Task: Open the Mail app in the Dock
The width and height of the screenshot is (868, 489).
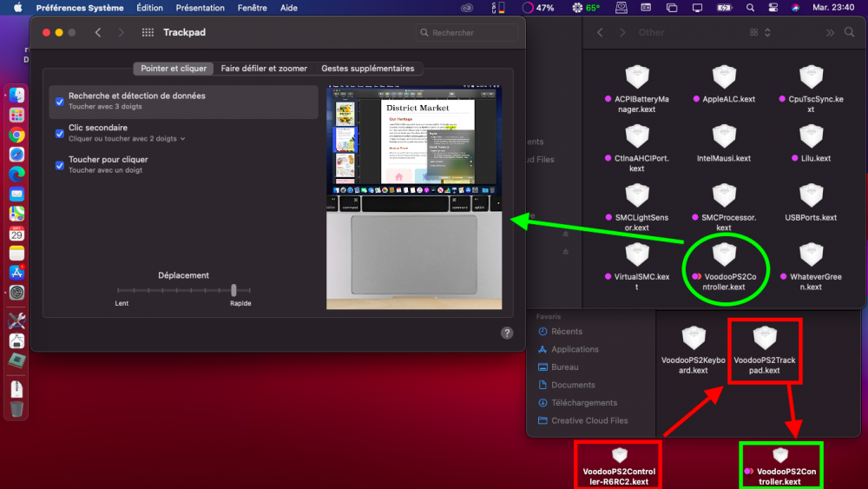Action: pyautogui.click(x=16, y=195)
